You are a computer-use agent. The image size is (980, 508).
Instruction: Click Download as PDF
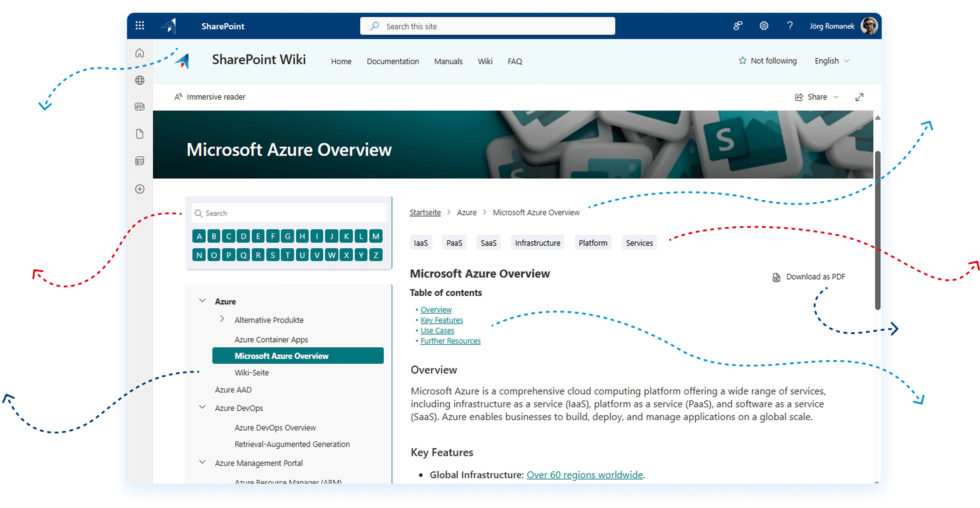tap(809, 277)
